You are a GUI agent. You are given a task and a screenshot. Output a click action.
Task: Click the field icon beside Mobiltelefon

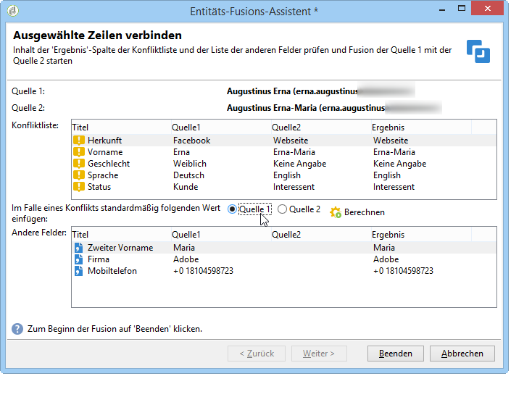coord(79,271)
